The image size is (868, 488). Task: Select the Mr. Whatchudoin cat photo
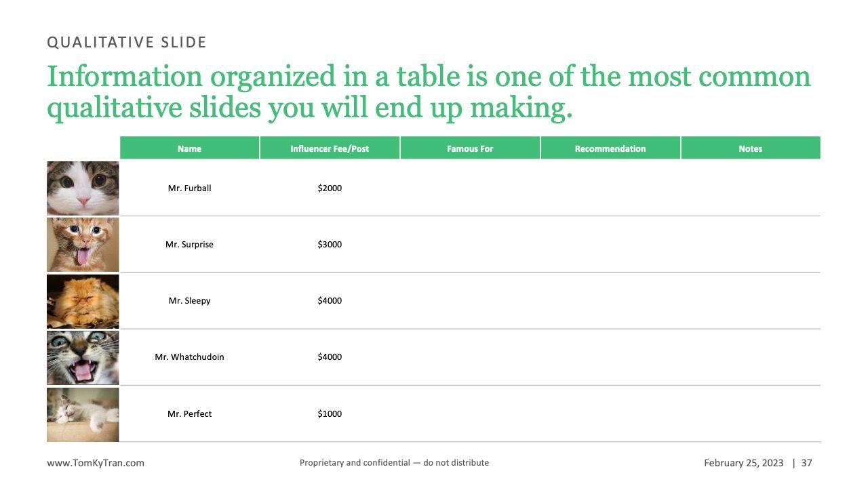click(83, 357)
